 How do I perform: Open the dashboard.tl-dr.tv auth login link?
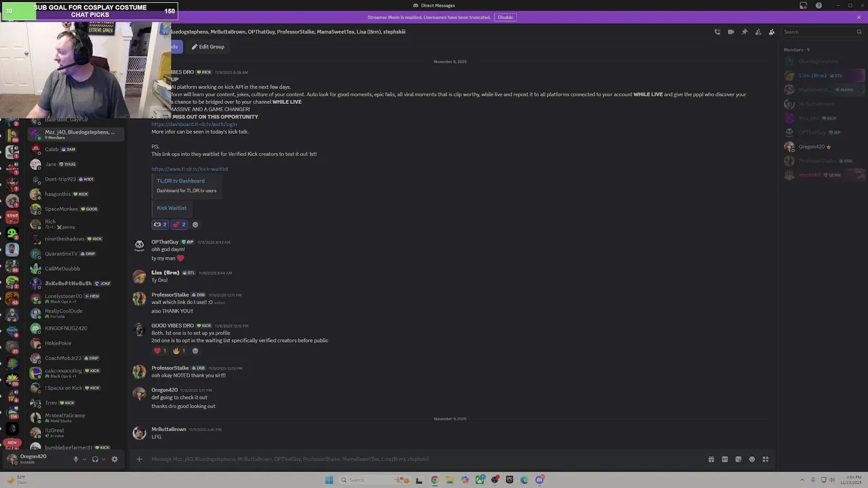click(194, 124)
